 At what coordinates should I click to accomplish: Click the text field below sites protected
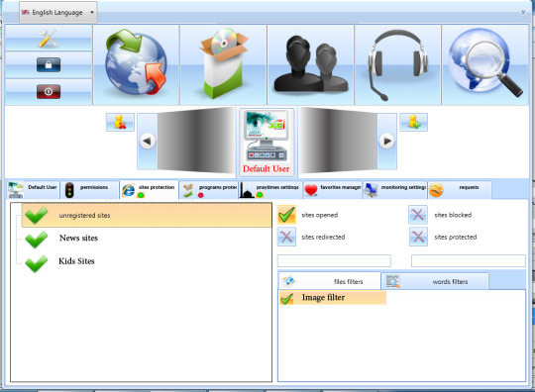click(x=468, y=260)
